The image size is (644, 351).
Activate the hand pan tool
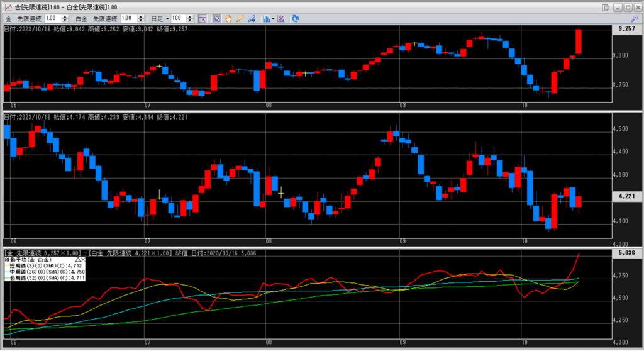tap(228, 19)
